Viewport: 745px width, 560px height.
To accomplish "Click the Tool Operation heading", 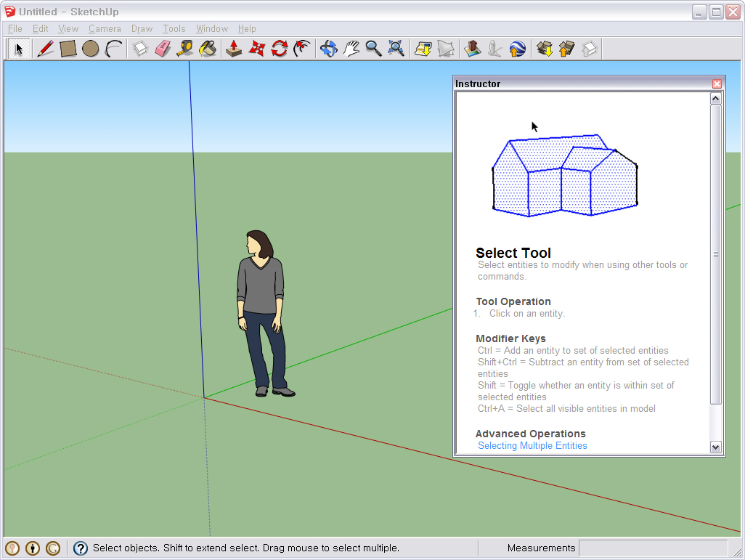I will click(513, 301).
